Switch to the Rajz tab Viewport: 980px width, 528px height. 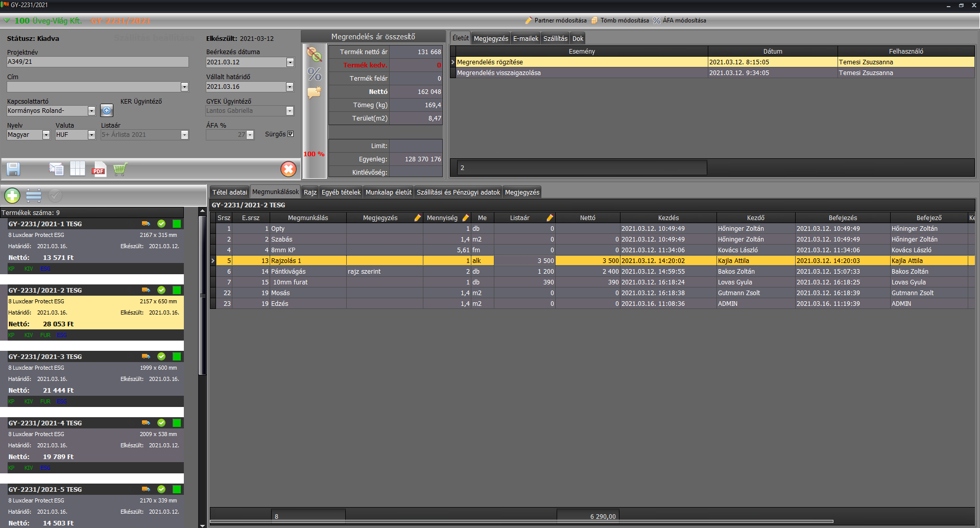[x=310, y=193]
